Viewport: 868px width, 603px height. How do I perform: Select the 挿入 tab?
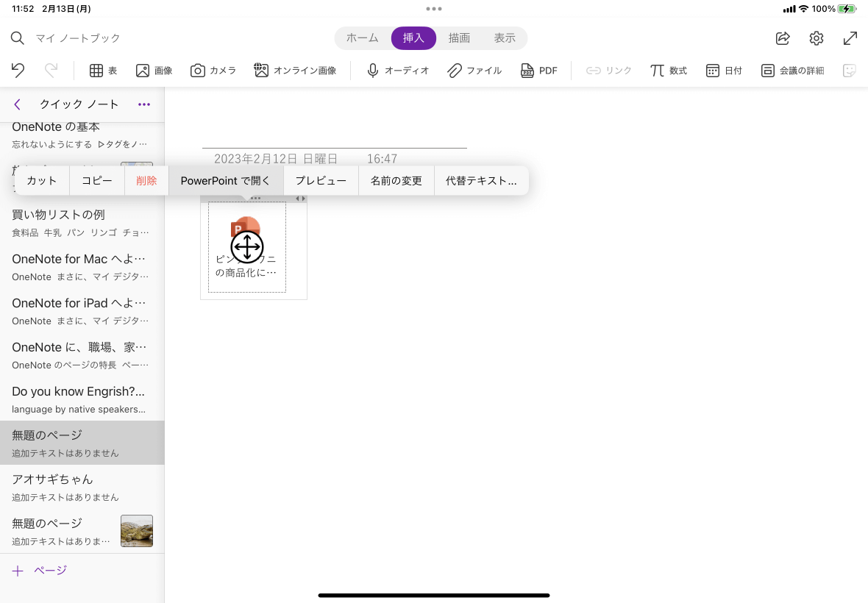[x=413, y=38]
